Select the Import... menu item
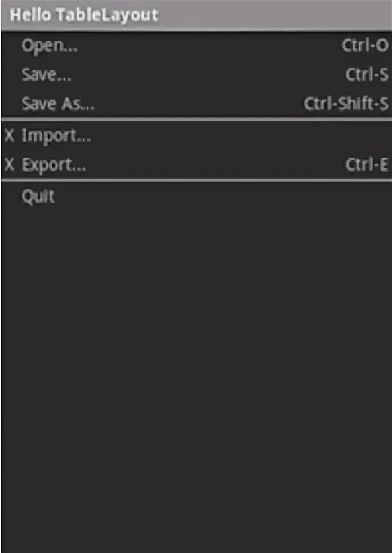392x553 pixels. [x=56, y=136]
